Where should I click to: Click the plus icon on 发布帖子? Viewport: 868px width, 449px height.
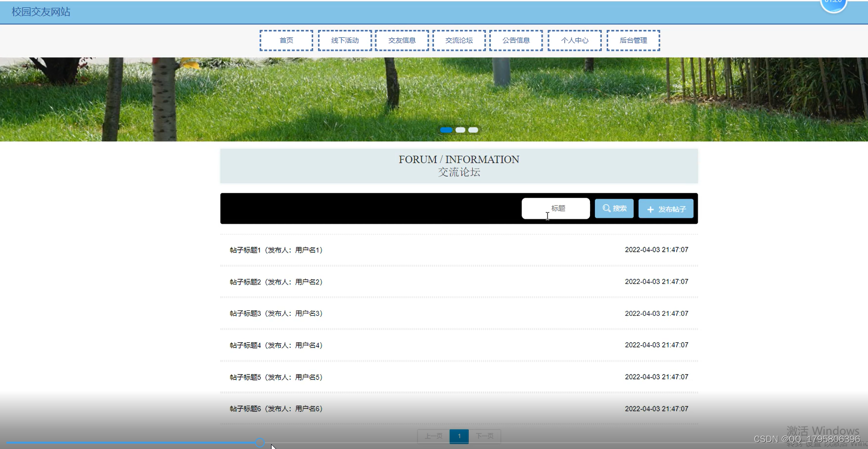tap(650, 210)
